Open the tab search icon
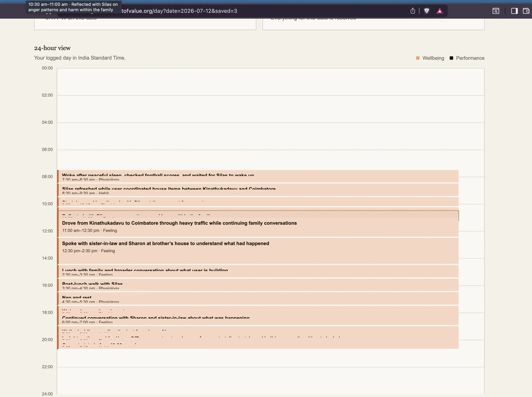 496,11
